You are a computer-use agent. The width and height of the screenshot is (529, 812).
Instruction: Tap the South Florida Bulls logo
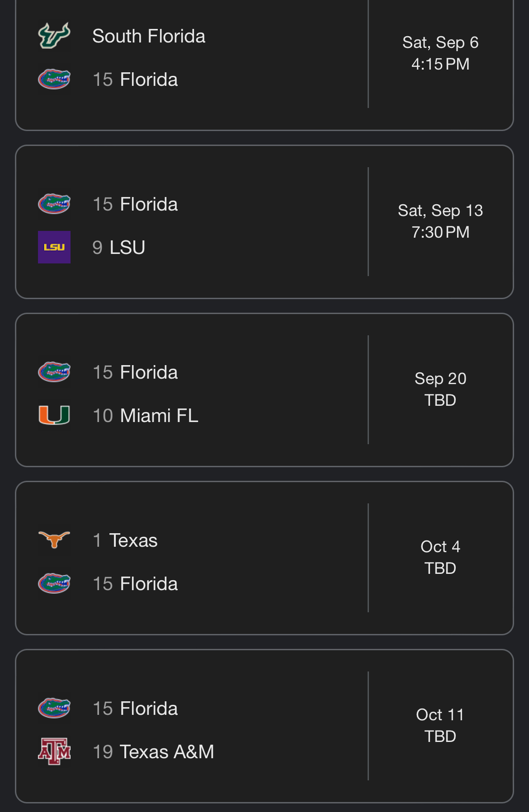pyautogui.click(x=54, y=36)
